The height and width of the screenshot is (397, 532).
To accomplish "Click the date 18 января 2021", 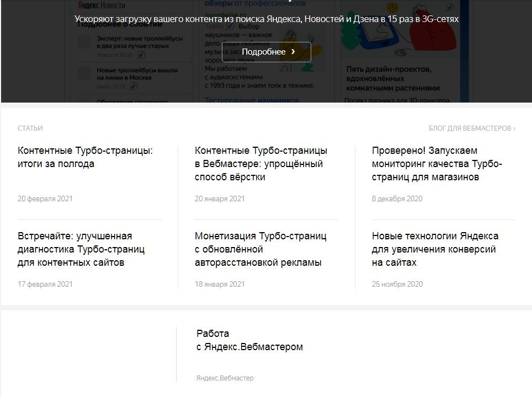I will (220, 284).
